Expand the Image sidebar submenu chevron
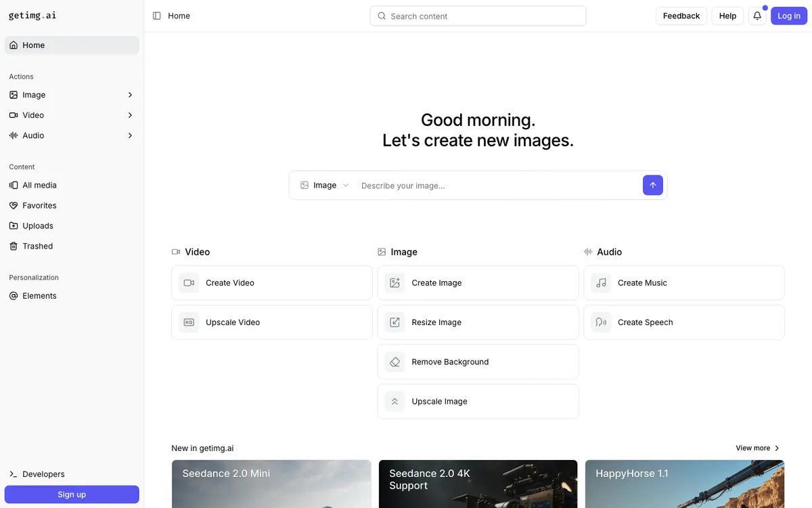Viewport: 812px width, 508px height. coord(130,95)
